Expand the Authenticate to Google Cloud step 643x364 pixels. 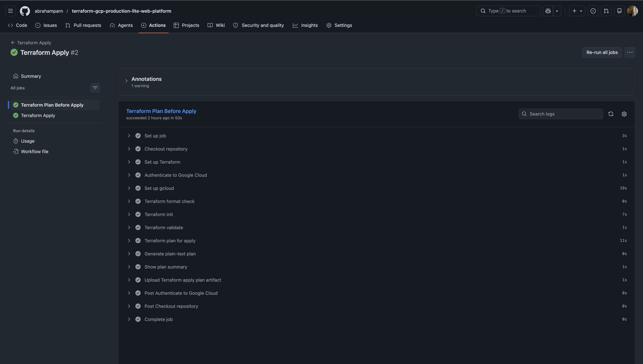377,175
